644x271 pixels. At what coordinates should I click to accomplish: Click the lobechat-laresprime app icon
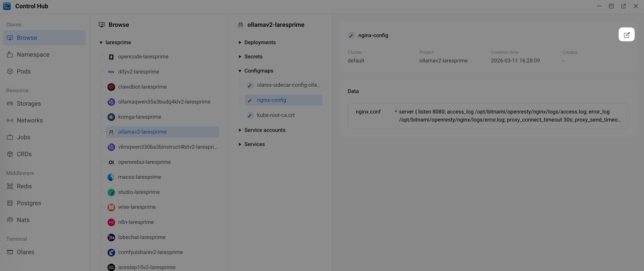(x=111, y=237)
